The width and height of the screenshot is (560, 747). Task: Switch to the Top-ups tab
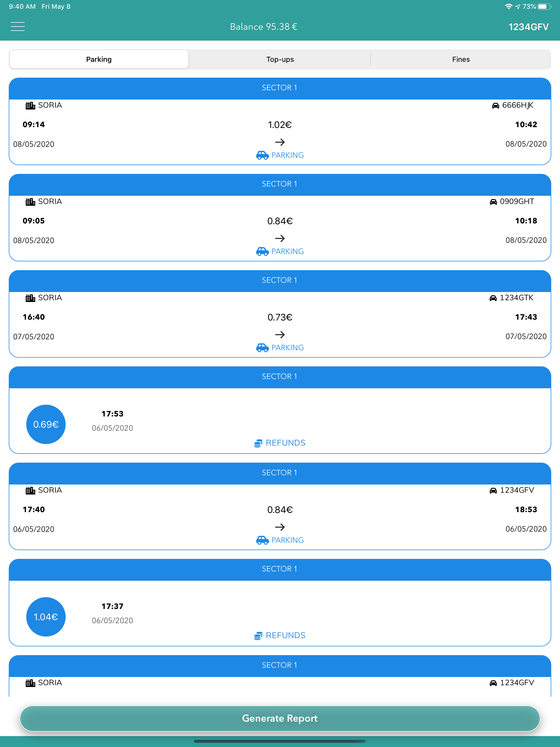click(x=280, y=59)
